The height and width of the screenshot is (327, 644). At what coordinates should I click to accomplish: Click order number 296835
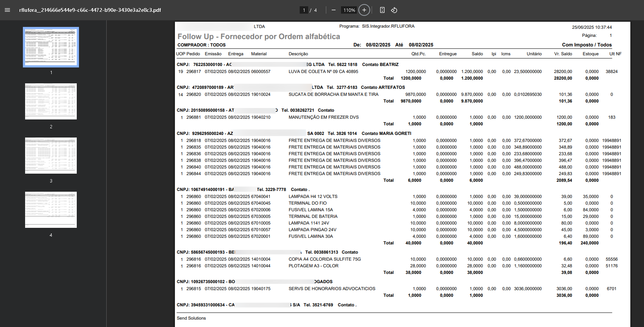pos(194,147)
